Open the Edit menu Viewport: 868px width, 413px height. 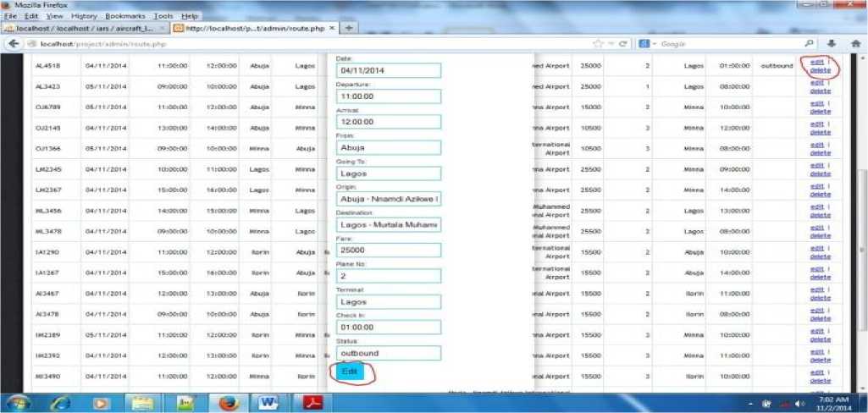(x=31, y=17)
